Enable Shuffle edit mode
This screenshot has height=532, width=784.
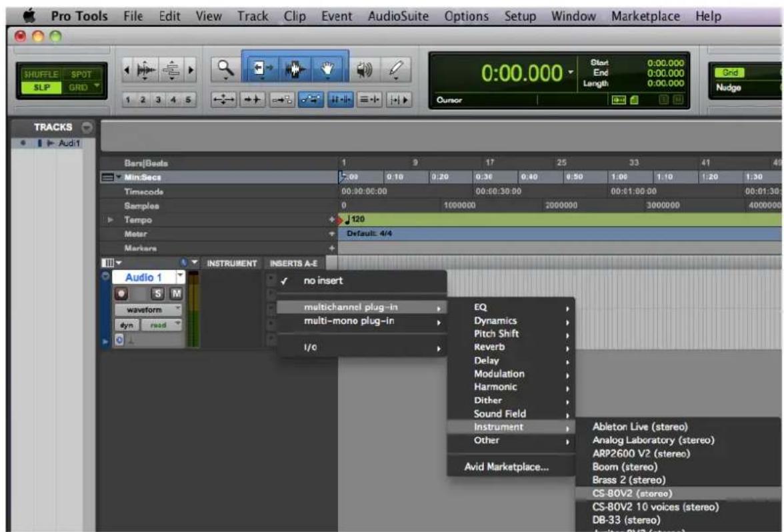(41, 75)
